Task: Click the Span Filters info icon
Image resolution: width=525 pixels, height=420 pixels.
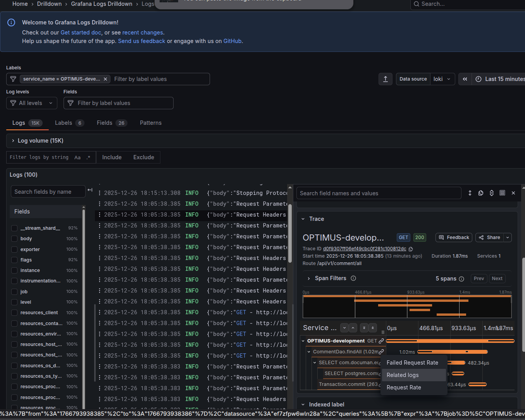Action: coord(353,278)
